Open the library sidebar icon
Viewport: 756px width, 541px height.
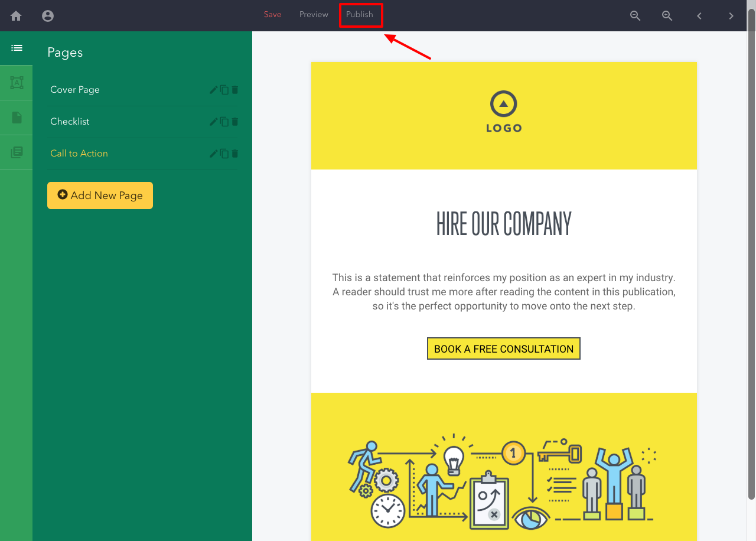[17, 152]
